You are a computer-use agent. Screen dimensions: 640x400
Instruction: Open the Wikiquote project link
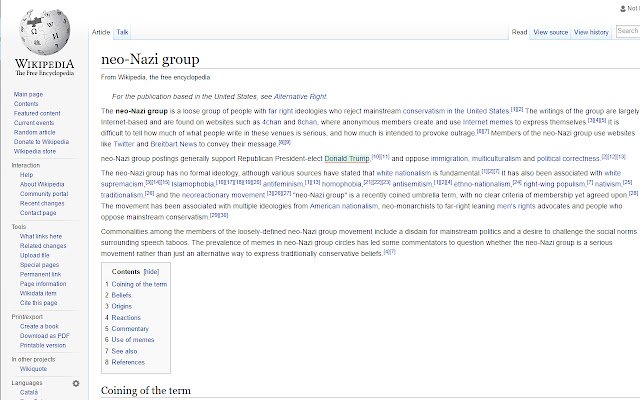[x=33, y=369]
